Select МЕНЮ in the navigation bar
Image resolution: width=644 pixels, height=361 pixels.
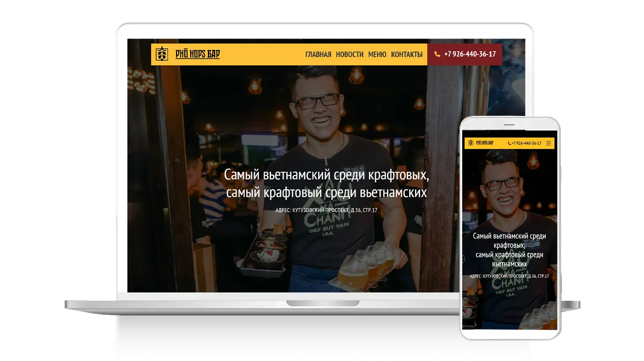(377, 54)
